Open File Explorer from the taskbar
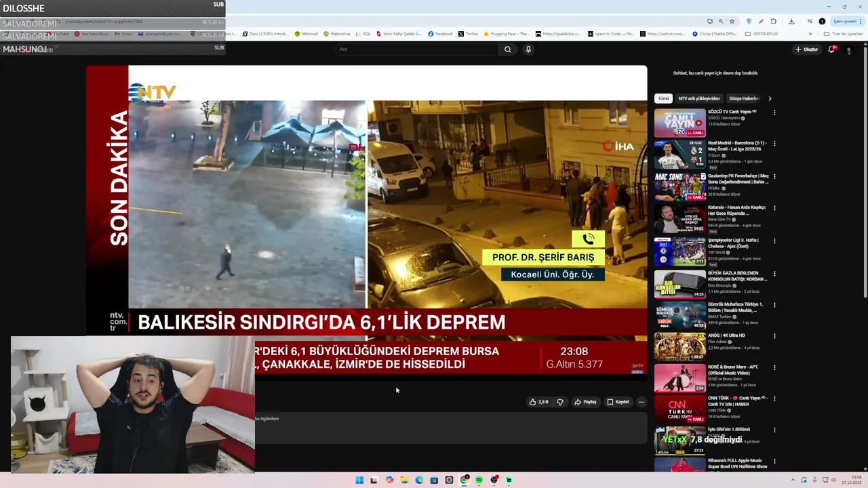 [x=404, y=480]
